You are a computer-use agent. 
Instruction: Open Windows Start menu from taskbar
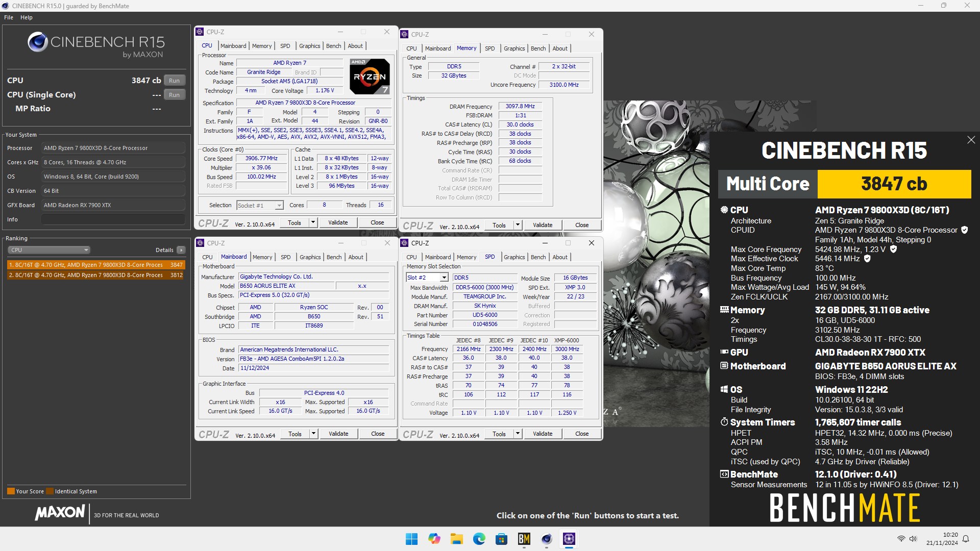(x=411, y=539)
